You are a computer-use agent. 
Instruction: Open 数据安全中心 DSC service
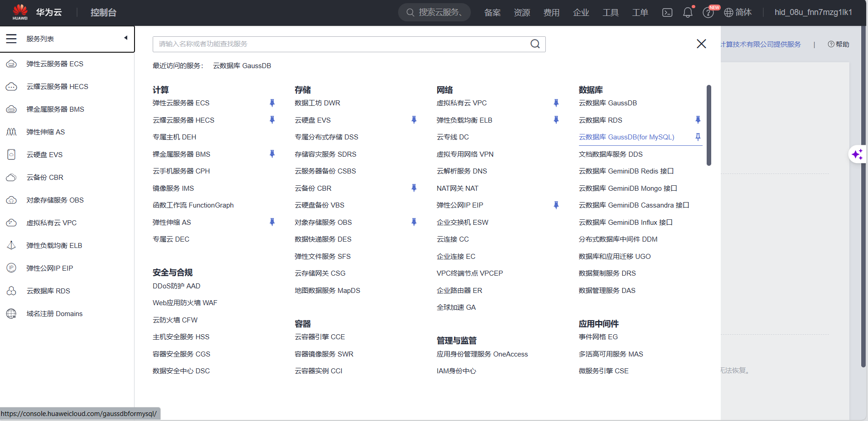pyautogui.click(x=181, y=371)
